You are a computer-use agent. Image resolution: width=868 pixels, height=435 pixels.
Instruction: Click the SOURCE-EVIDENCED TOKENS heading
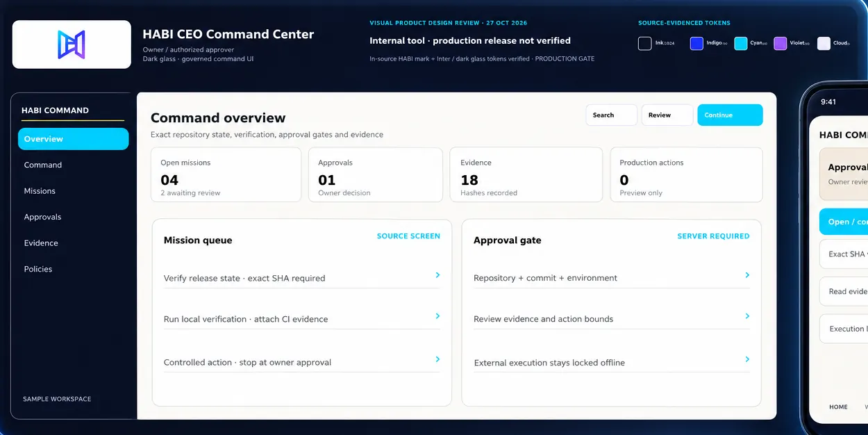pyautogui.click(x=684, y=23)
